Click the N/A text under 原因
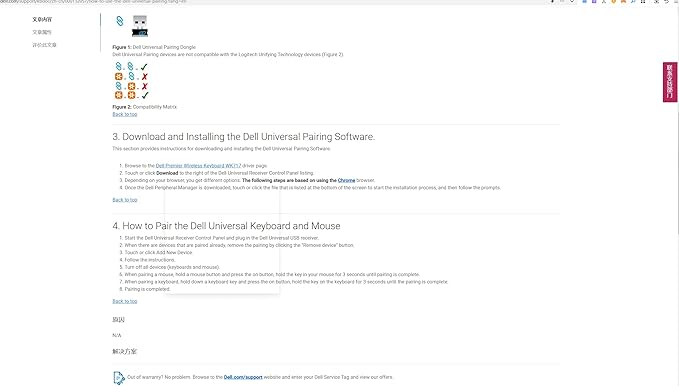Viewport: 679px width, 386px height. (117, 335)
